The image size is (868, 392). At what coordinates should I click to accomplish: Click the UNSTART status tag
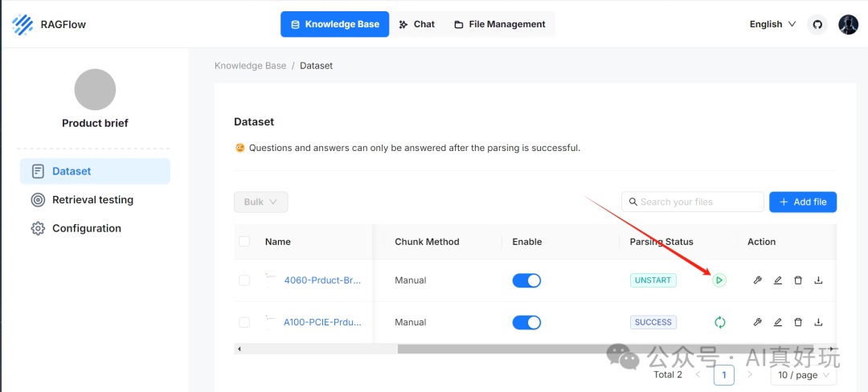(653, 280)
